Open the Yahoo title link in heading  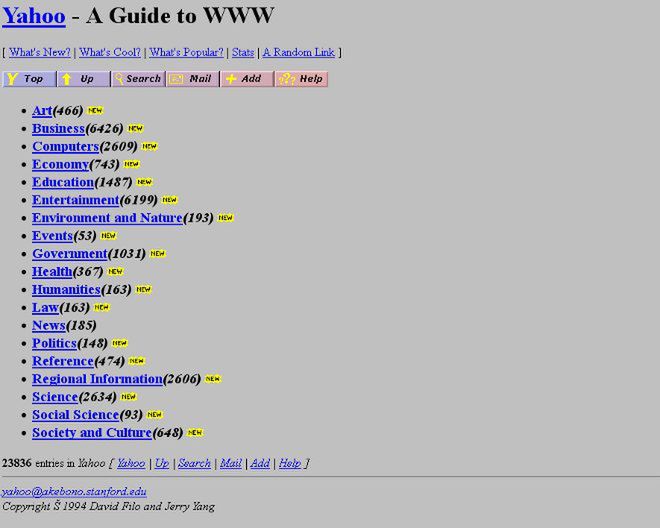click(34, 16)
